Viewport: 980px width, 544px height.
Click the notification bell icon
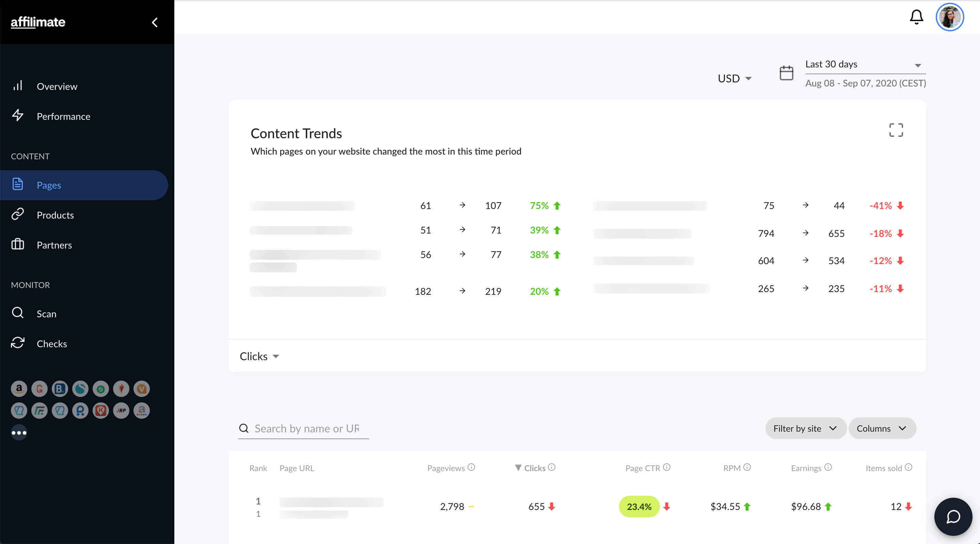916,16
